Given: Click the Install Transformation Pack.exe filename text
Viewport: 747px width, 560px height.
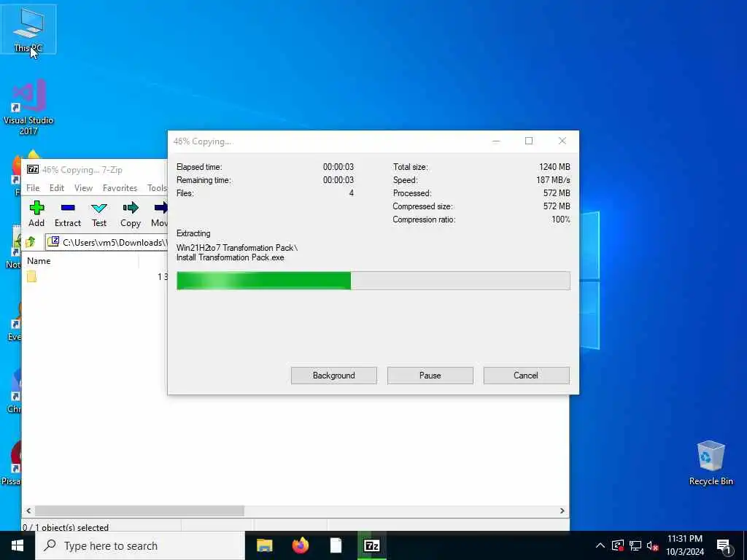Looking at the screenshot, I should pyautogui.click(x=230, y=257).
